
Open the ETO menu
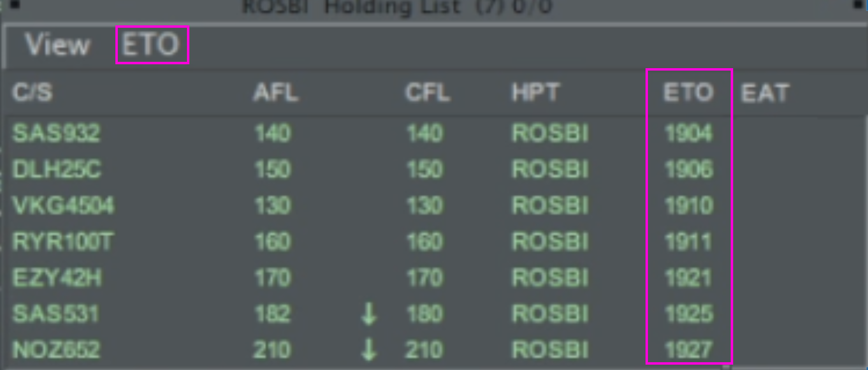tap(151, 45)
